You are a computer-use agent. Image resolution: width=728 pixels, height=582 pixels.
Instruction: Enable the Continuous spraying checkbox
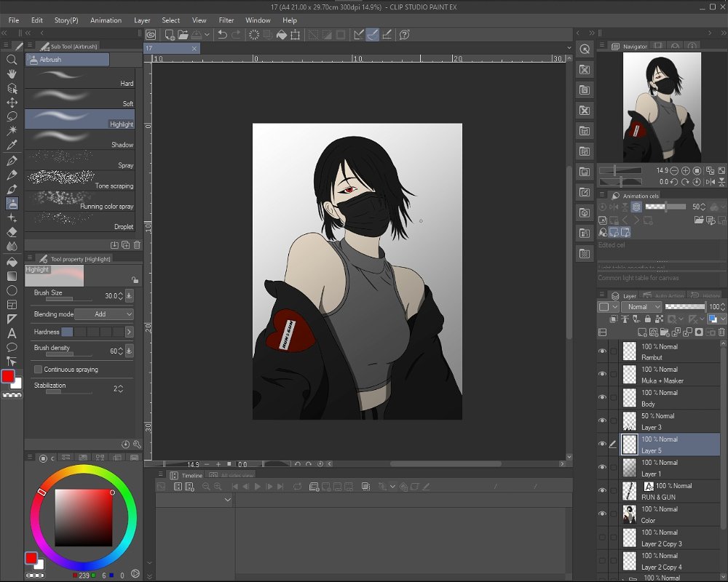(38, 370)
